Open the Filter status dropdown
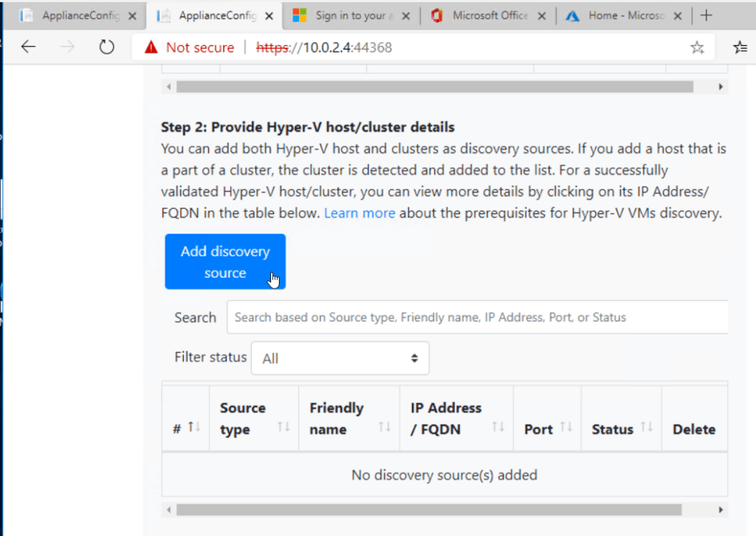Viewport: 756px width, 536px height. (x=339, y=357)
